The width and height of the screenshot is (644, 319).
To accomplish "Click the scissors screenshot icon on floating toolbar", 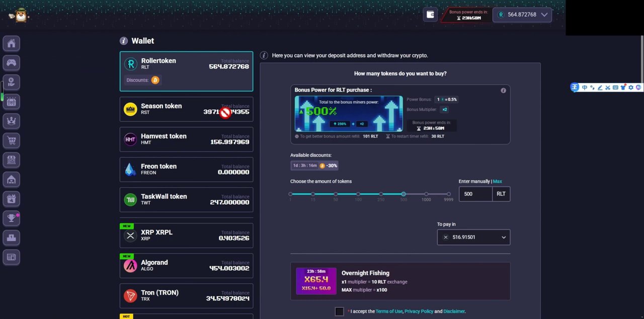I will point(608,88).
